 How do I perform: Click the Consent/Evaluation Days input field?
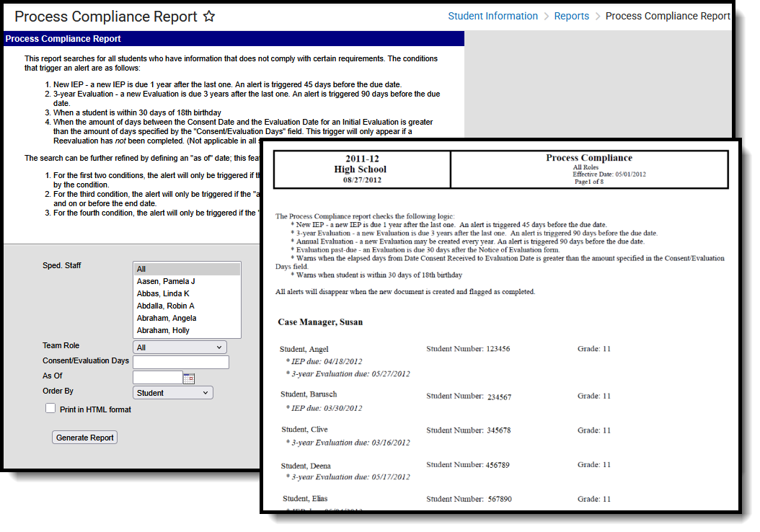pos(181,363)
